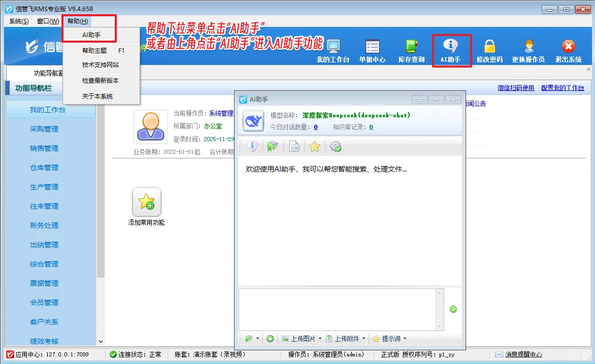Click the green send button in AI chat

pos(453,309)
